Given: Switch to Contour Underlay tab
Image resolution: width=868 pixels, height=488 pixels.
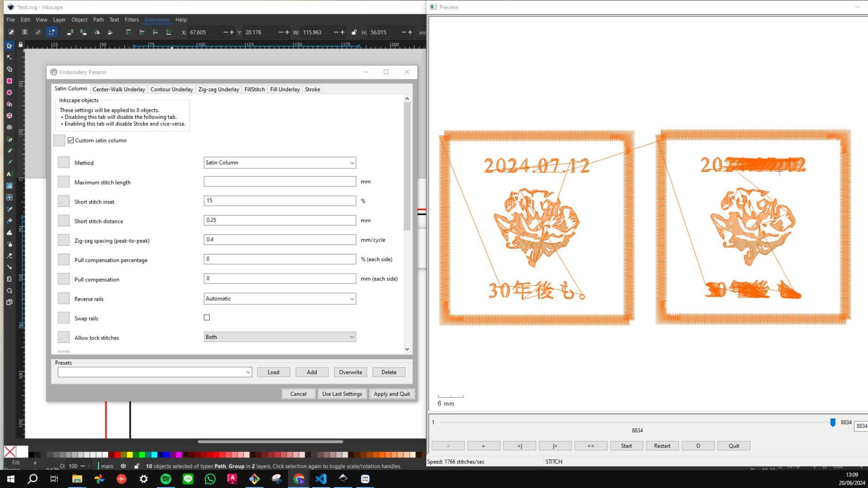Looking at the screenshot, I should 172,89.
